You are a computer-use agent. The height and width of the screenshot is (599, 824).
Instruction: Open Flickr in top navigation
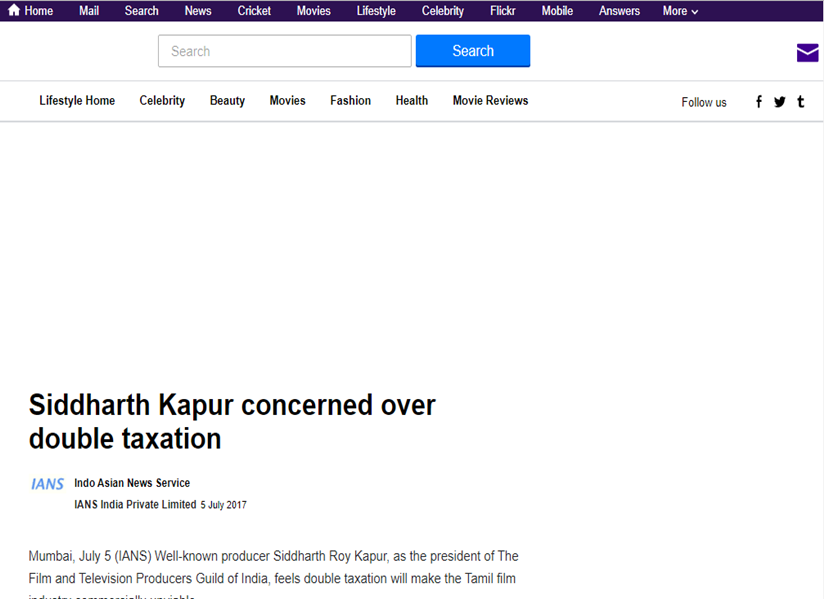502,11
